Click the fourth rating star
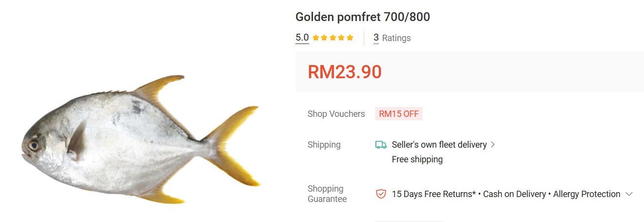The width and height of the screenshot is (644, 222). click(x=341, y=38)
